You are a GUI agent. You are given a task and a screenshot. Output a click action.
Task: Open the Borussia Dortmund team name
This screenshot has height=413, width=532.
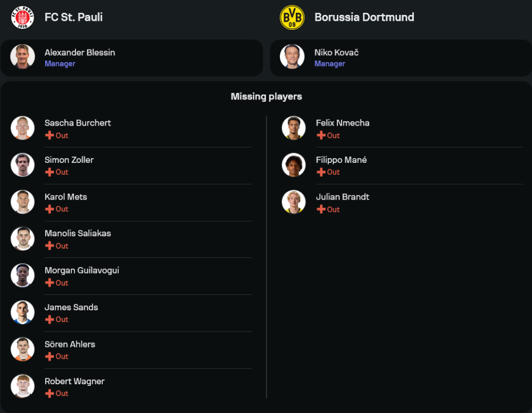coord(364,18)
